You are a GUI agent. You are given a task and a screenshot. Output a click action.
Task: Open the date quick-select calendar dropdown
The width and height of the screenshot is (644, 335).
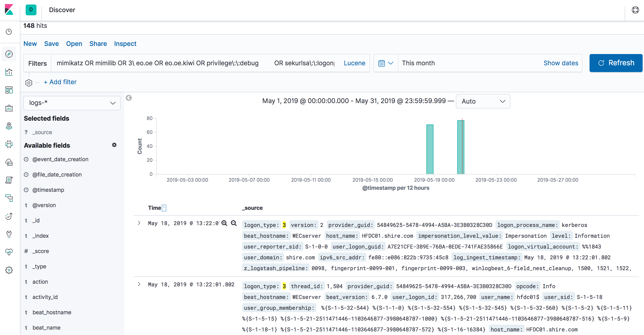tap(385, 63)
